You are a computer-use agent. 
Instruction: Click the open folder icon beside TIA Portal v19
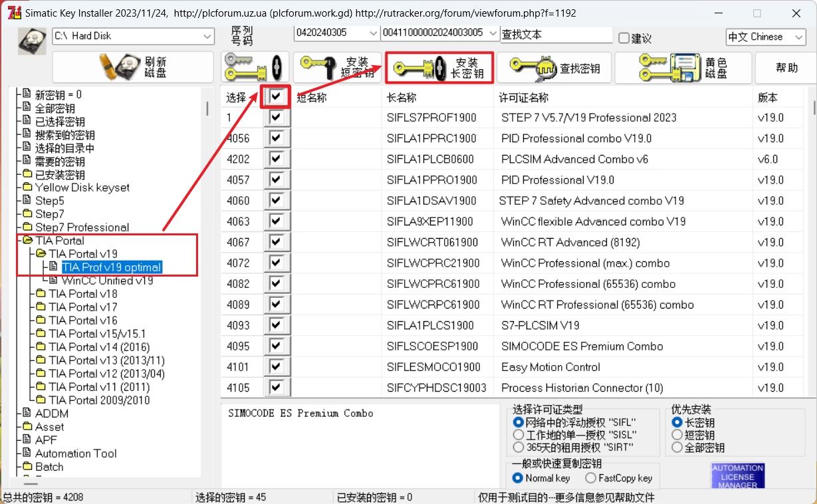(41, 254)
